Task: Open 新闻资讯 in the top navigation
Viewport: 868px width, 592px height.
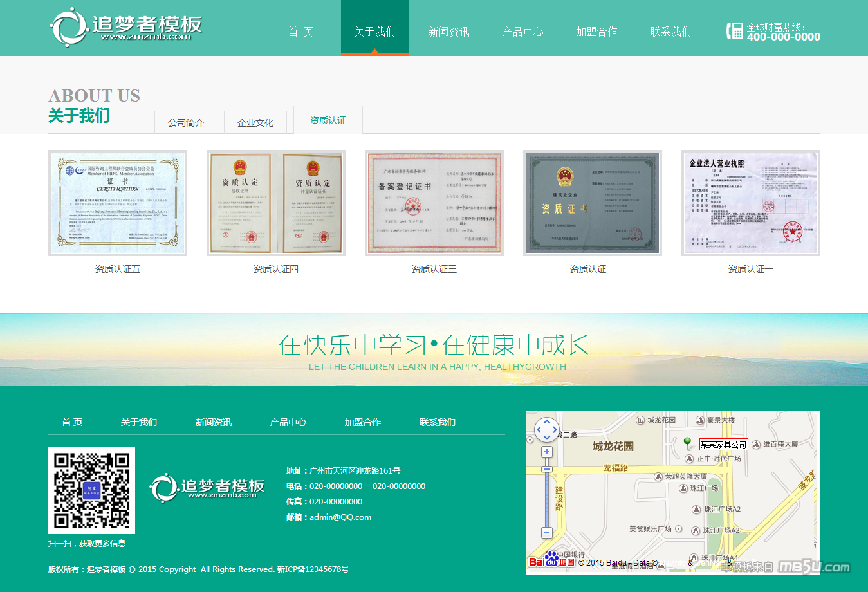Action: 448,32
